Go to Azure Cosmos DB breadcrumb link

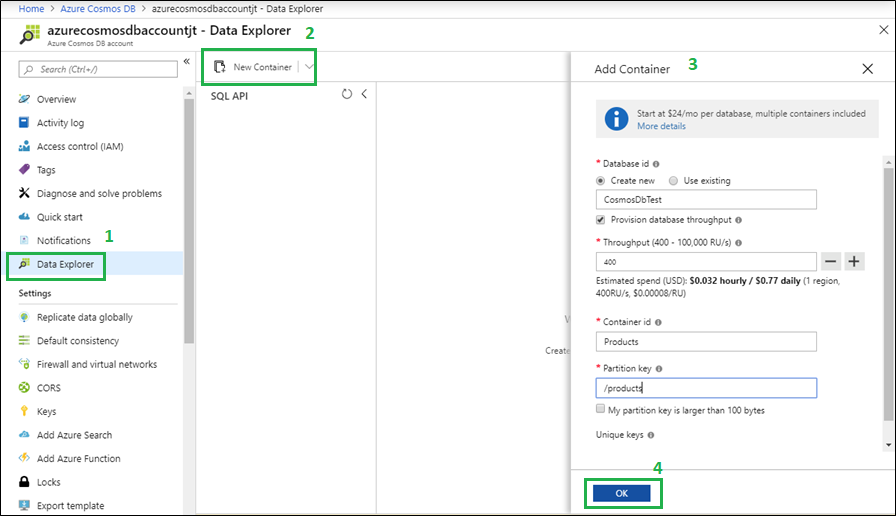[98, 9]
